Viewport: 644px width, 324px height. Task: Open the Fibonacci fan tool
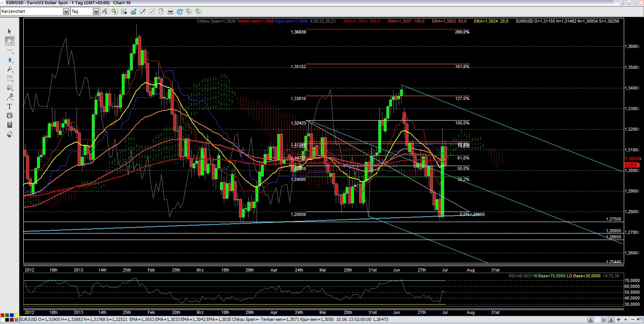[10, 88]
